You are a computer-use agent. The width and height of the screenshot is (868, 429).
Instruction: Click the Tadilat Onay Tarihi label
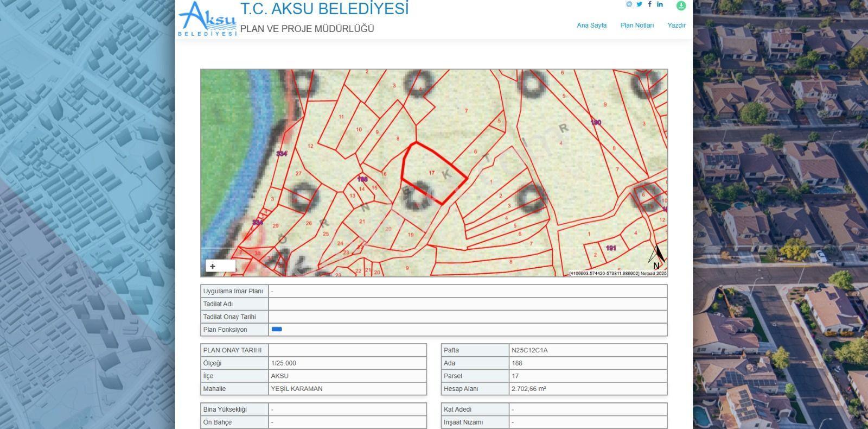[x=229, y=317]
